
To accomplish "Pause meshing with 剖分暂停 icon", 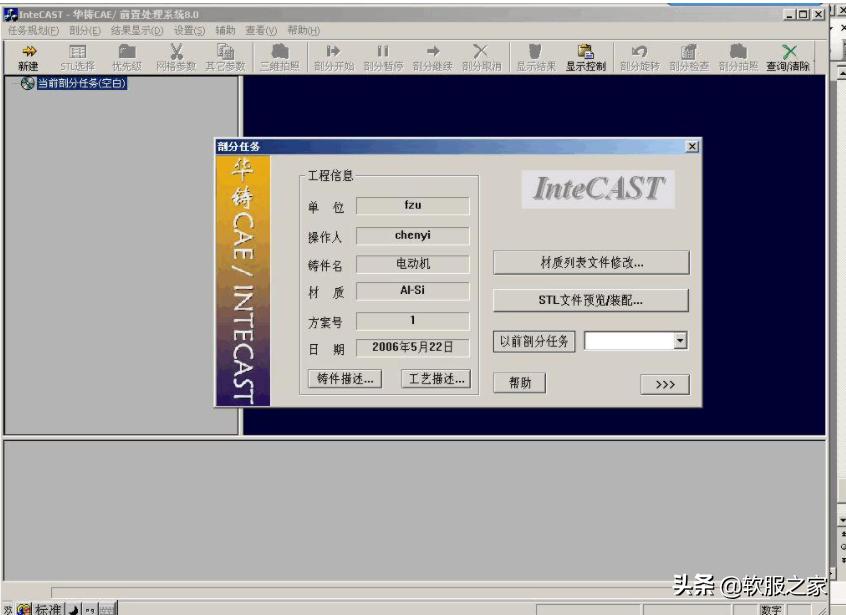I will pyautogui.click(x=382, y=52).
